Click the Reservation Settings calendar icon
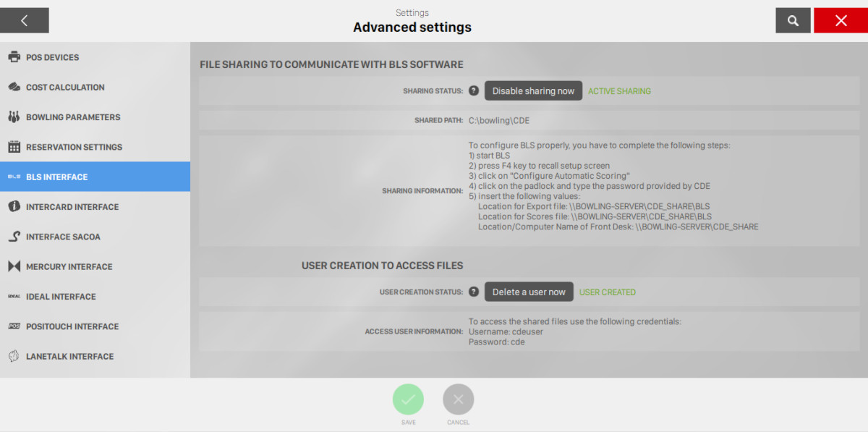Image resolution: width=868 pixels, height=432 pixels. click(14, 147)
